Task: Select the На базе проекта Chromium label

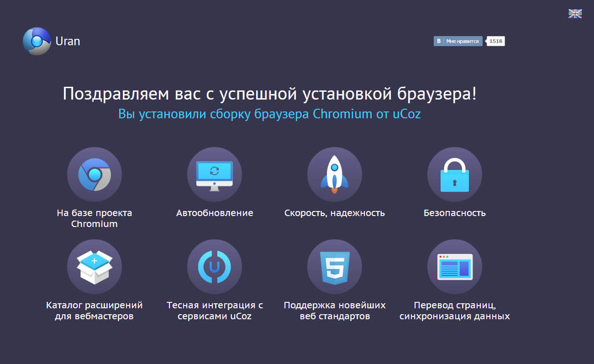Action: click(95, 218)
